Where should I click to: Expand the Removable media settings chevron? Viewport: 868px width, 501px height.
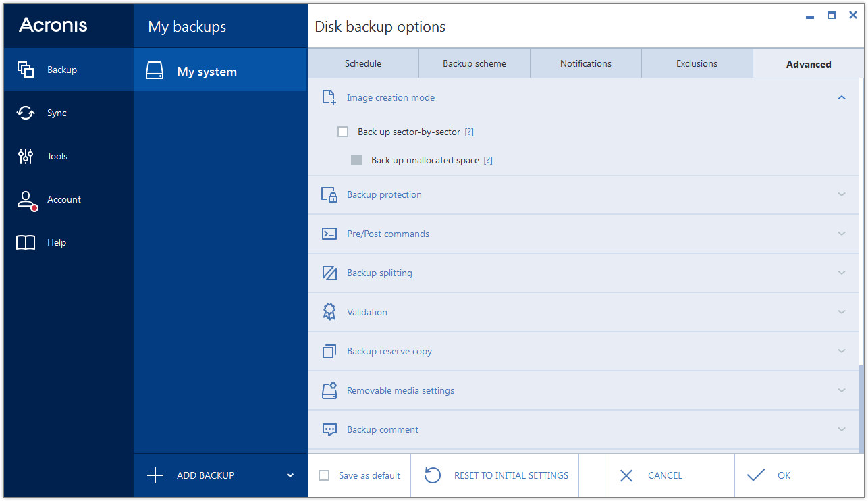click(x=841, y=390)
